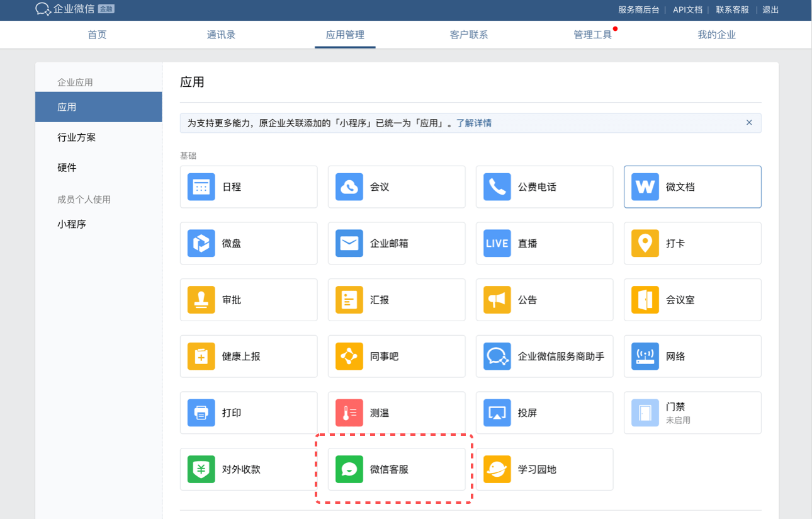The height and width of the screenshot is (519, 812).
Task: Open the 了解详情 link in notice
Action: [474, 123]
